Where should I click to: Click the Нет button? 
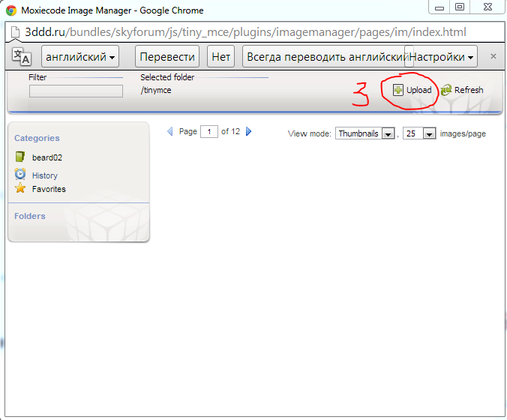[220, 56]
